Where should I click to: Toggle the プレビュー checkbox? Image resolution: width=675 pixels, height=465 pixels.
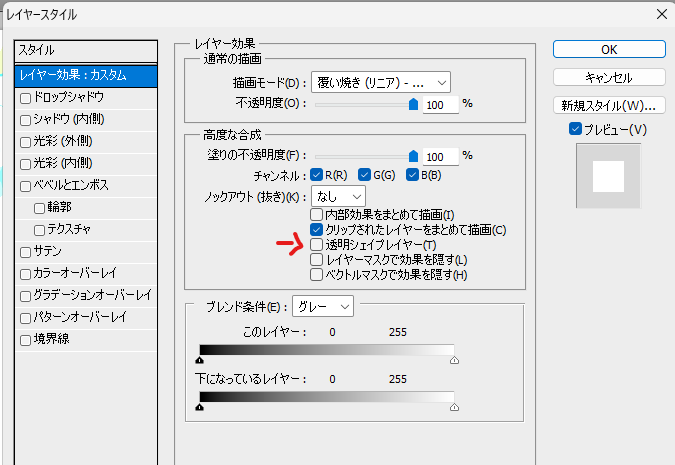[575, 129]
